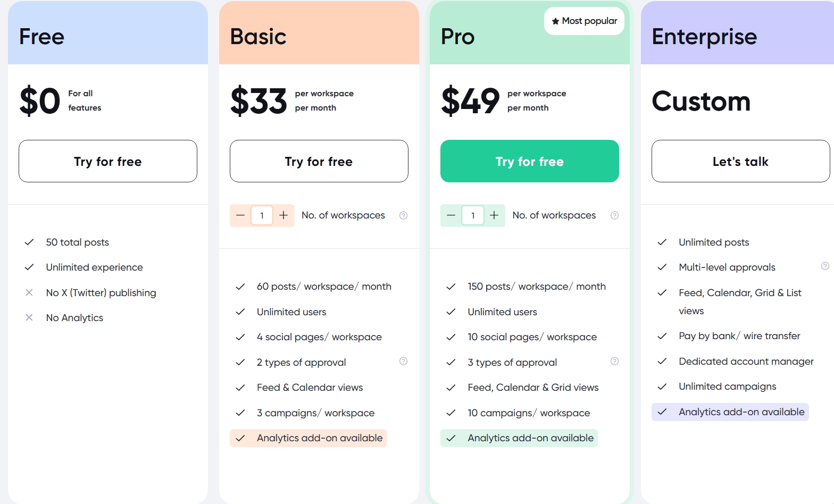
Task: Increase Basic plan workspace count
Action: tap(283, 215)
